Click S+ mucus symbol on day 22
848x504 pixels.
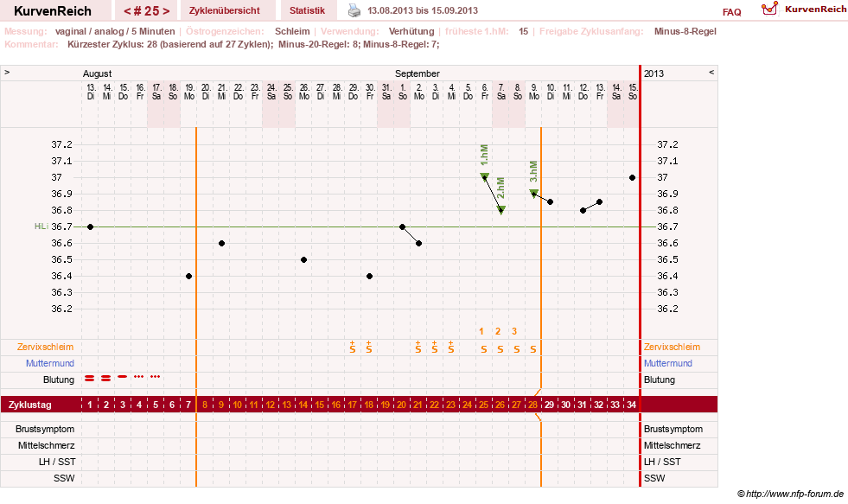[x=435, y=348]
